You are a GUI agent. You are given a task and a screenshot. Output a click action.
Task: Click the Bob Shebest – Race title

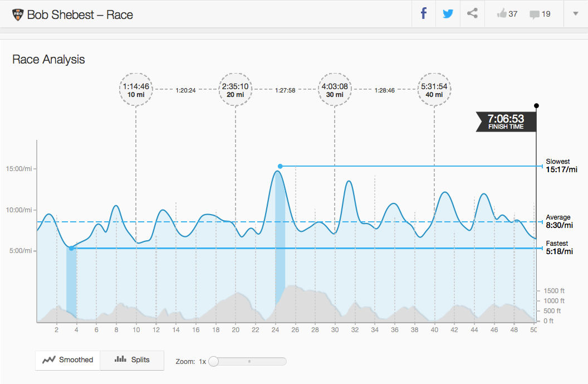80,14
